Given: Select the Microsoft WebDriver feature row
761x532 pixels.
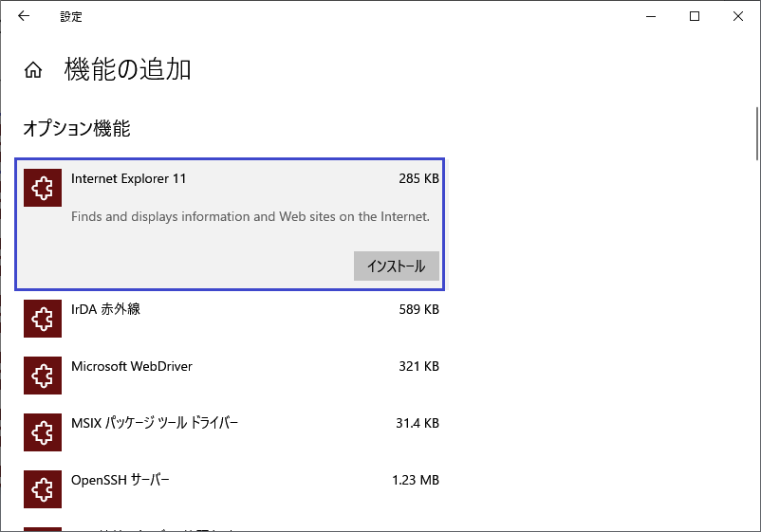Looking at the screenshot, I should pos(230,376).
